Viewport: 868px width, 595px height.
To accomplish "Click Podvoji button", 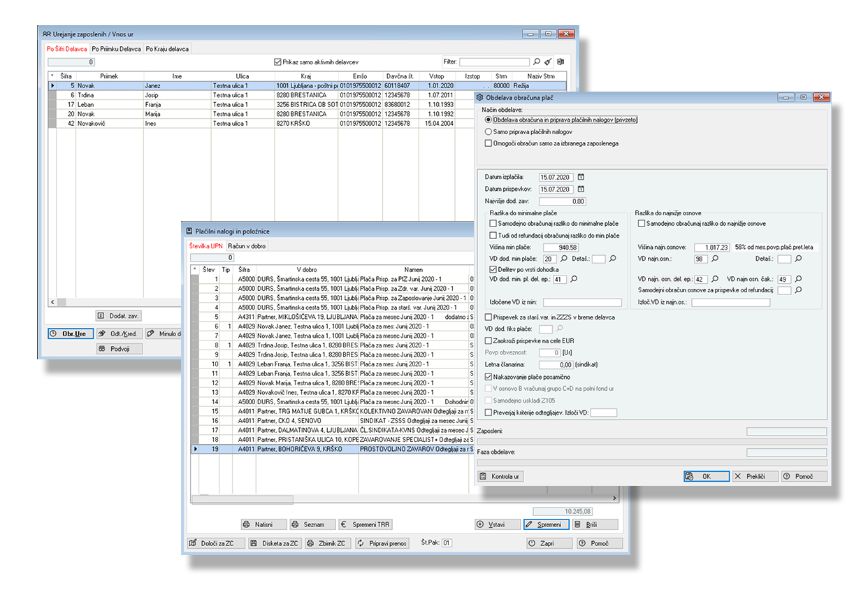I will (119, 348).
